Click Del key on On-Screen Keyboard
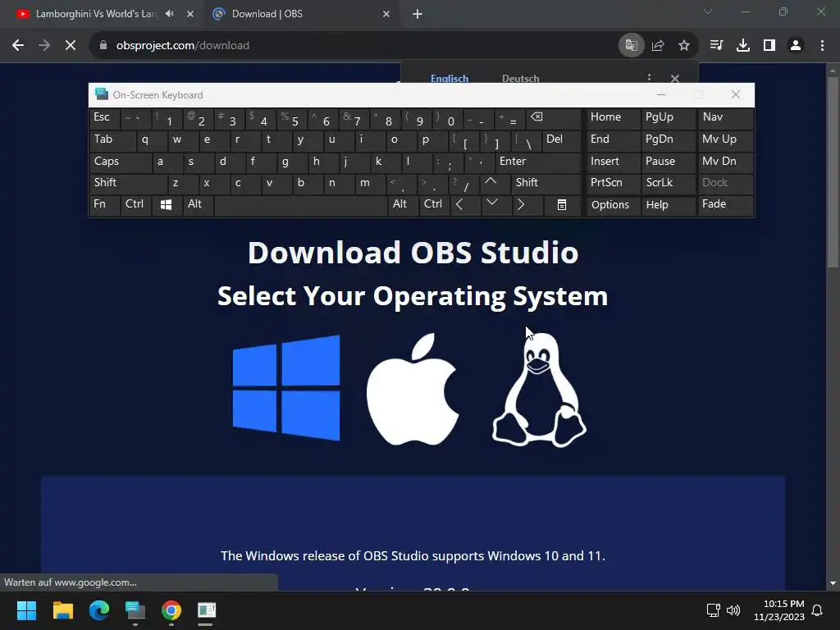Viewport: 840px width, 630px height. pos(561,140)
